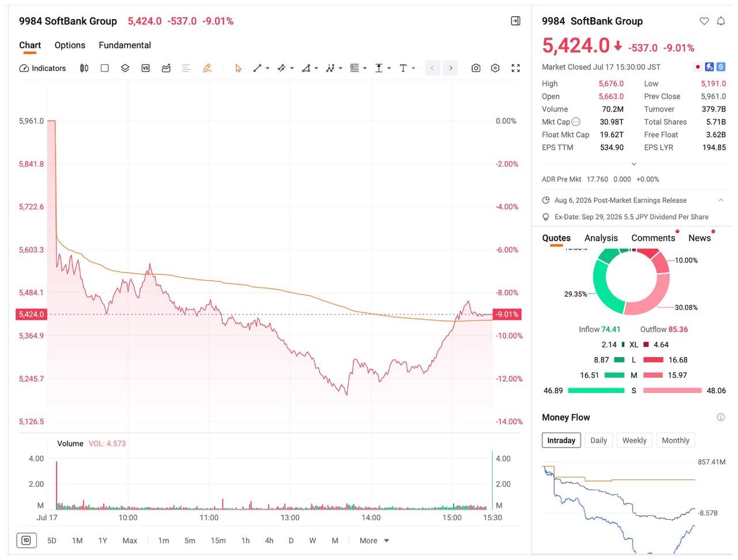Viewport: 738px width, 560px height.
Task: Open the More intervals dropdown
Action: pyautogui.click(x=374, y=540)
